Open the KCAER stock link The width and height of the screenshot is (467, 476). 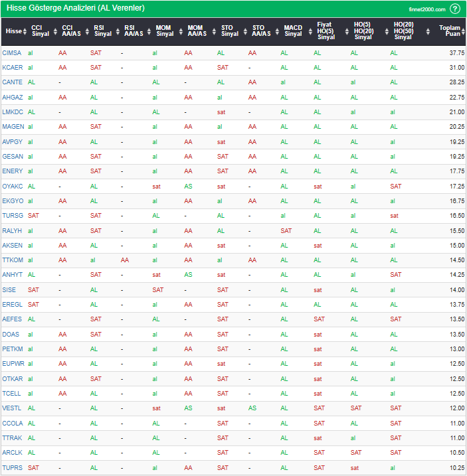(x=12, y=67)
